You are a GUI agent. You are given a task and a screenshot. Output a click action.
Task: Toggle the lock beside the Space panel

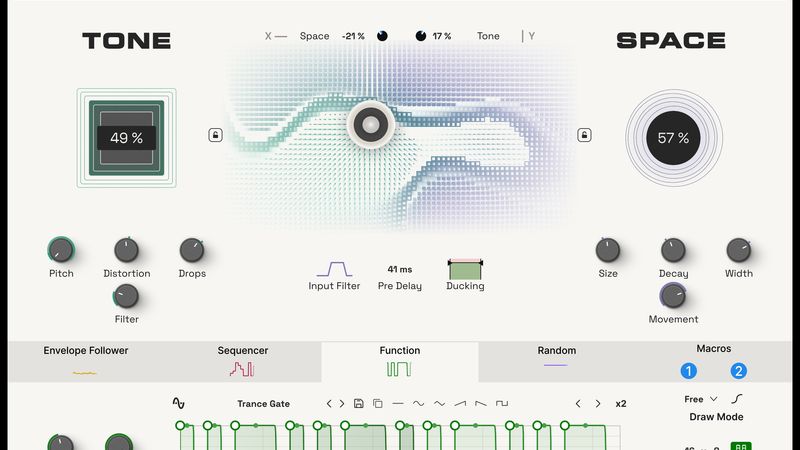coord(585,135)
